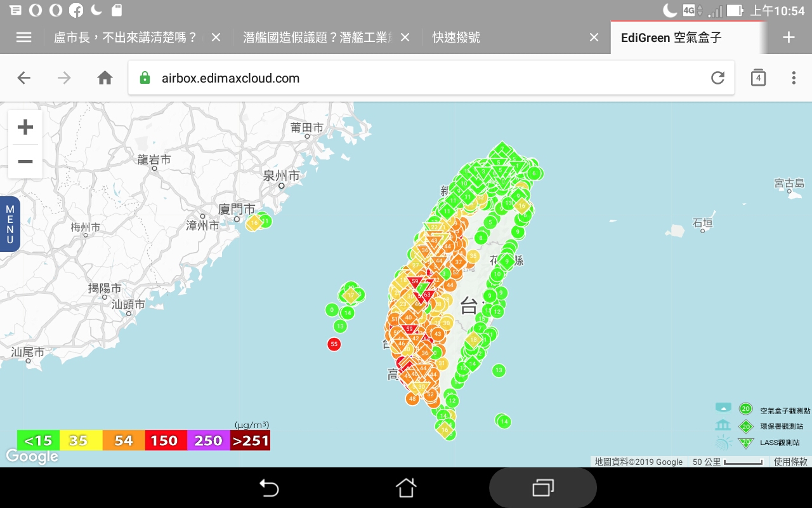Reload the page with refresh icon
Image resolution: width=812 pixels, height=508 pixels.
pyautogui.click(x=717, y=78)
